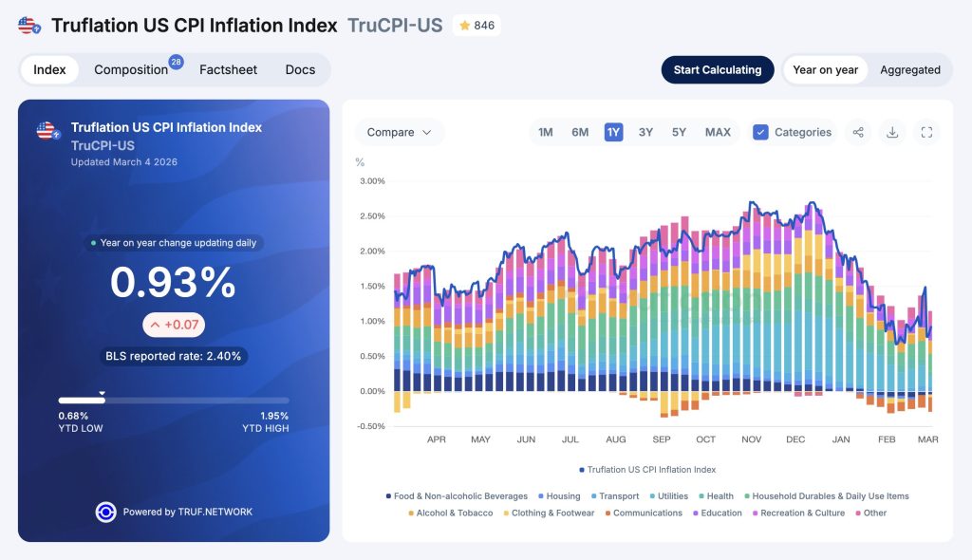Screen dimensions: 972x560
Task: Click the share icon above chart
Action: tap(858, 132)
